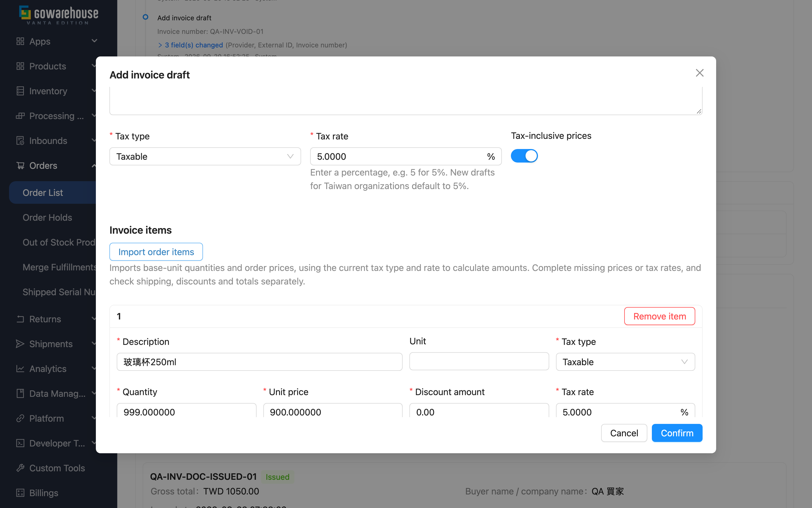This screenshot has width=812, height=508.
Task: Open item 1 Tax type dropdown
Action: [x=625, y=362]
